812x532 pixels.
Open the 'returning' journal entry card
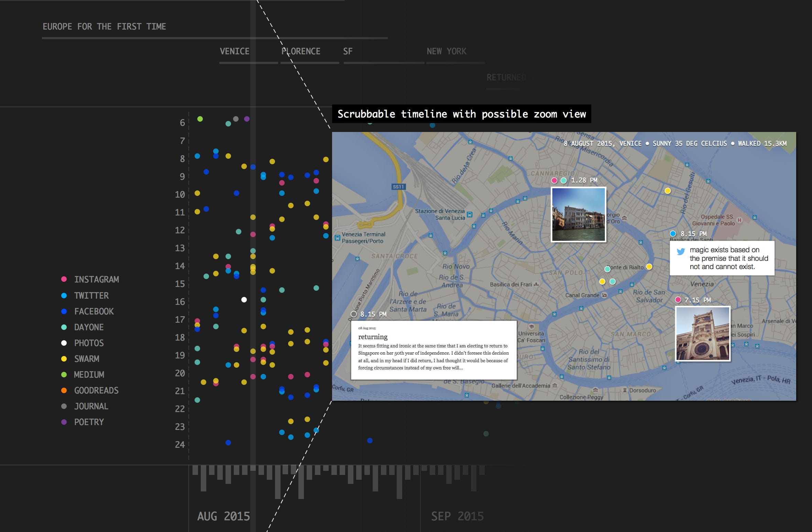[434, 350]
